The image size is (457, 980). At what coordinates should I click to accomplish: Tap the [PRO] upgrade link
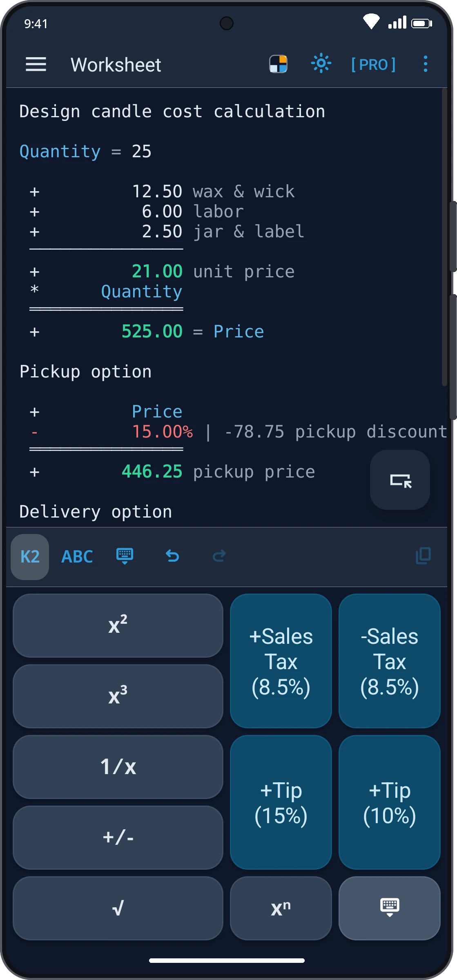[x=373, y=65]
